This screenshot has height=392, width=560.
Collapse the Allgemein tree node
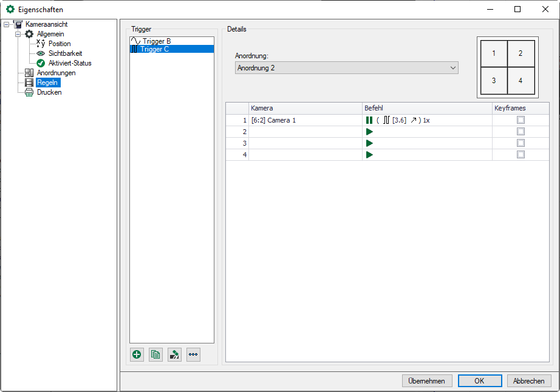[x=18, y=34]
